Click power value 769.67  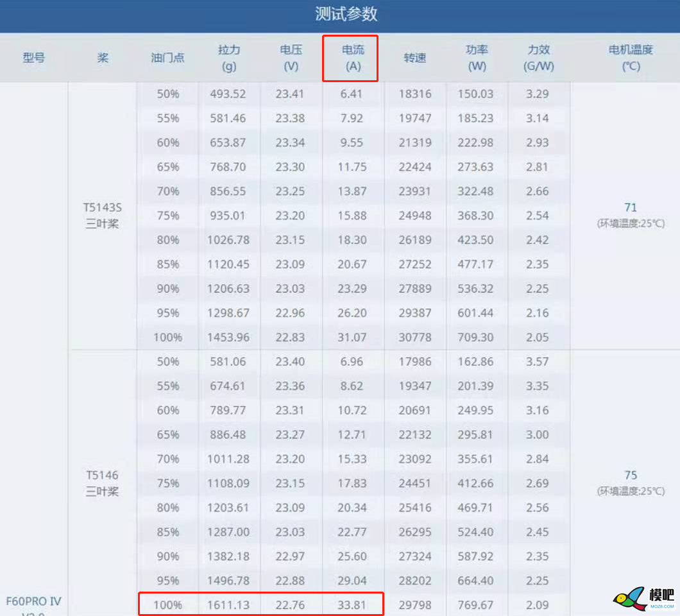(475, 604)
